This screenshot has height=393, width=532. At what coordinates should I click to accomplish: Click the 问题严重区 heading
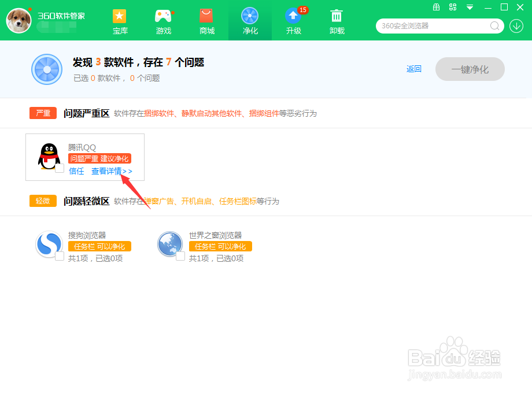(87, 113)
